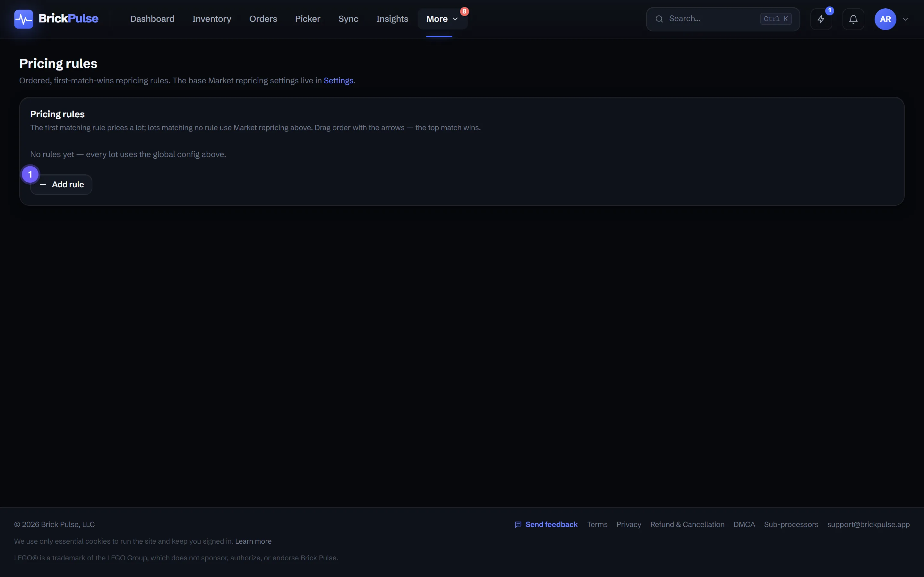Expand the More navigation dropdown
This screenshot has height=577, width=924.
point(442,19)
